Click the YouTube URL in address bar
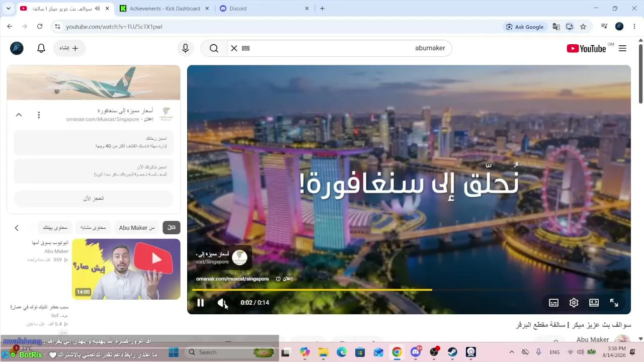This screenshot has height=362, width=644. tap(114, 27)
